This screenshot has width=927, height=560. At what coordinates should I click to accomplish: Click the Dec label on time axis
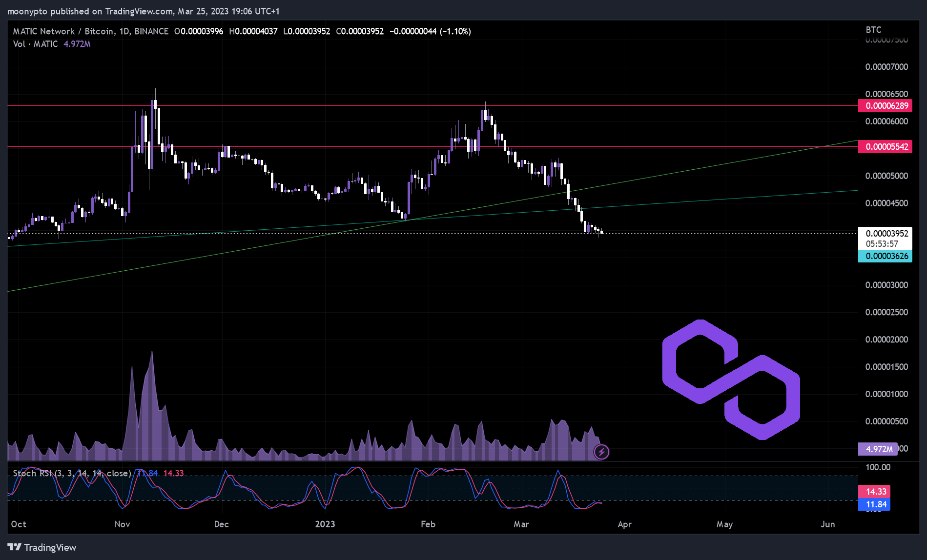[221, 524]
